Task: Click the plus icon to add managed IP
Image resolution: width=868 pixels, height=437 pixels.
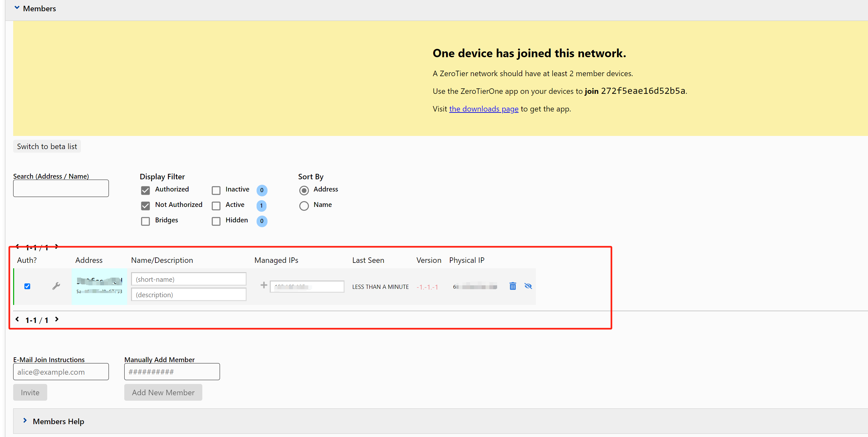Action: pyautogui.click(x=264, y=285)
